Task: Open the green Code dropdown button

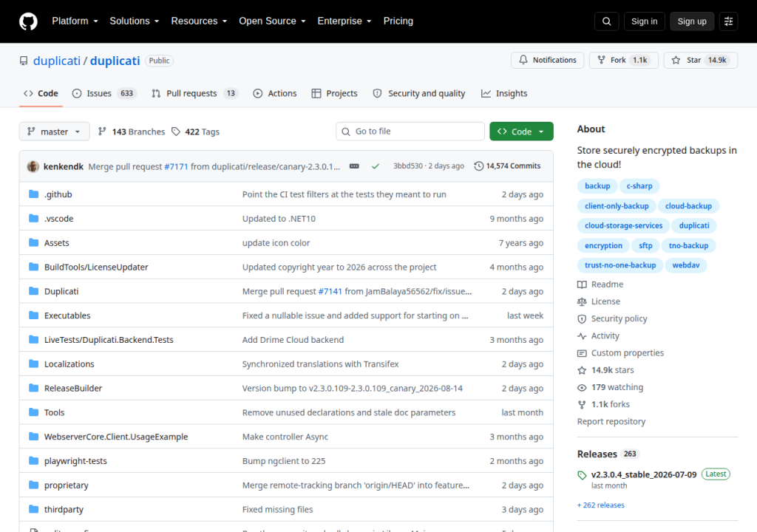Action: [521, 132]
